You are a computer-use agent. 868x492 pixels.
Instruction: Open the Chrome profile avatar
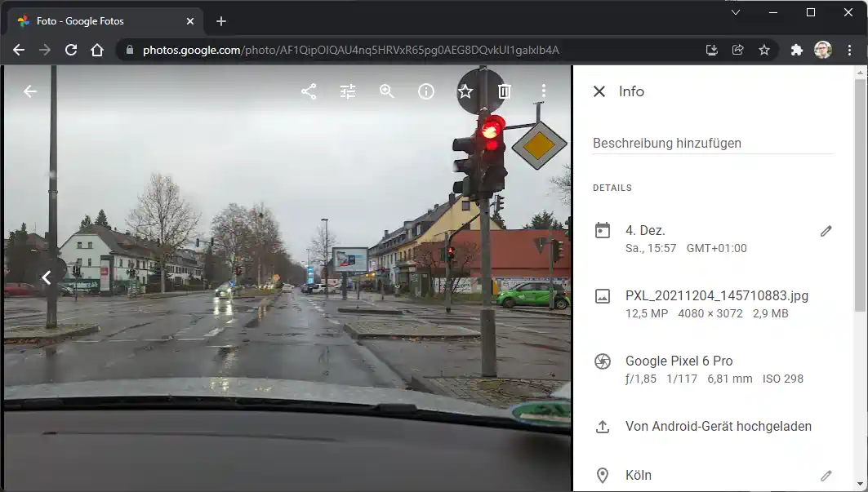pos(822,49)
